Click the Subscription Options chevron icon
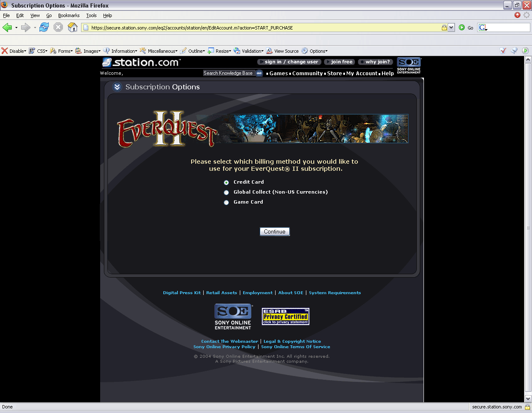Viewport: 532px width, 413px height. pyautogui.click(x=117, y=87)
